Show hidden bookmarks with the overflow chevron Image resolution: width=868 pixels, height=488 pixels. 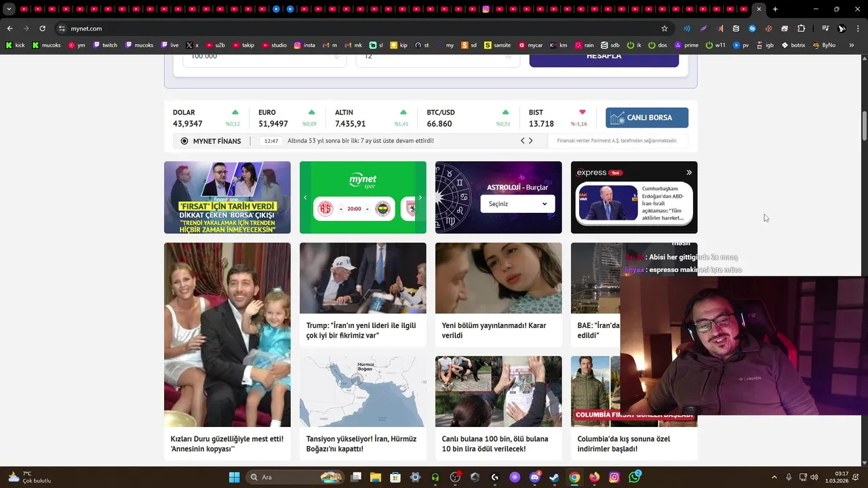pos(852,45)
